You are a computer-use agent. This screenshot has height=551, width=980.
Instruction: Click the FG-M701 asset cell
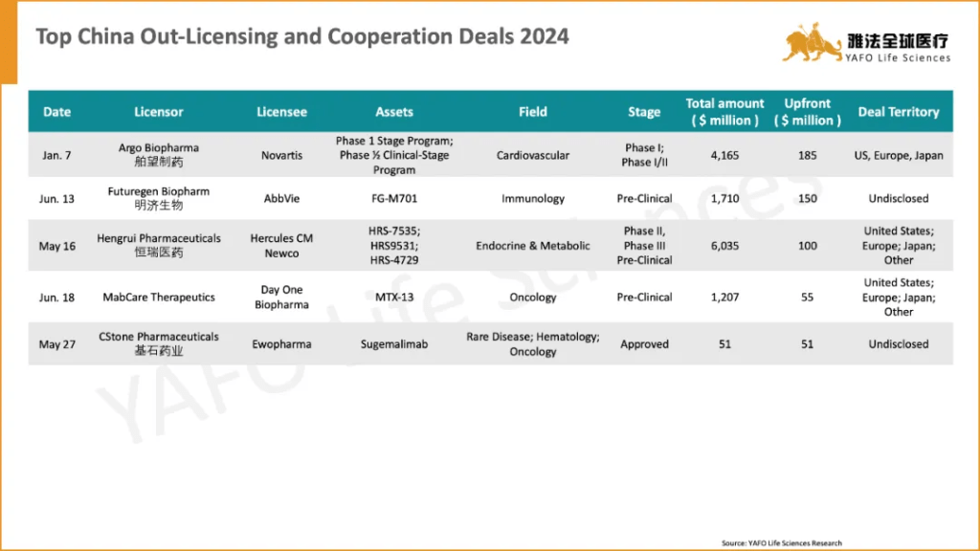[394, 199]
